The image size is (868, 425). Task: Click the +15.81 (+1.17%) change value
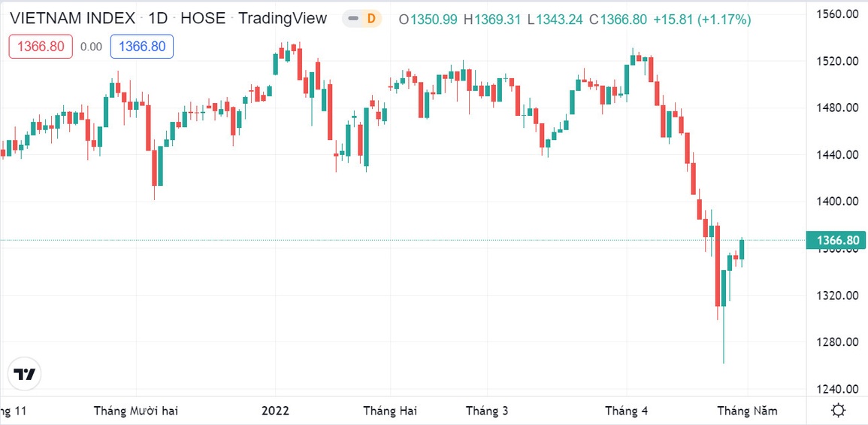click(705, 20)
